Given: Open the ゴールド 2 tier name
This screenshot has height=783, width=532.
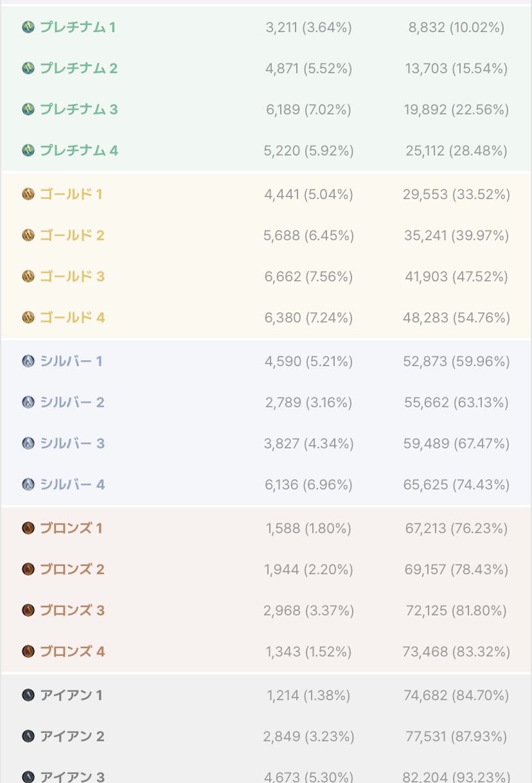Looking at the screenshot, I should [x=72, y=235].
